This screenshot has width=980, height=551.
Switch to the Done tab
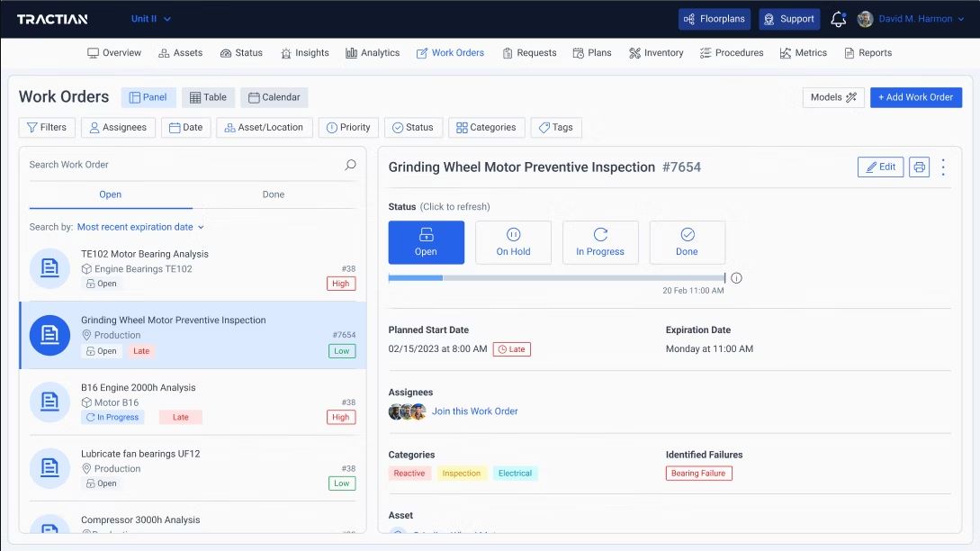pos(274,194)
